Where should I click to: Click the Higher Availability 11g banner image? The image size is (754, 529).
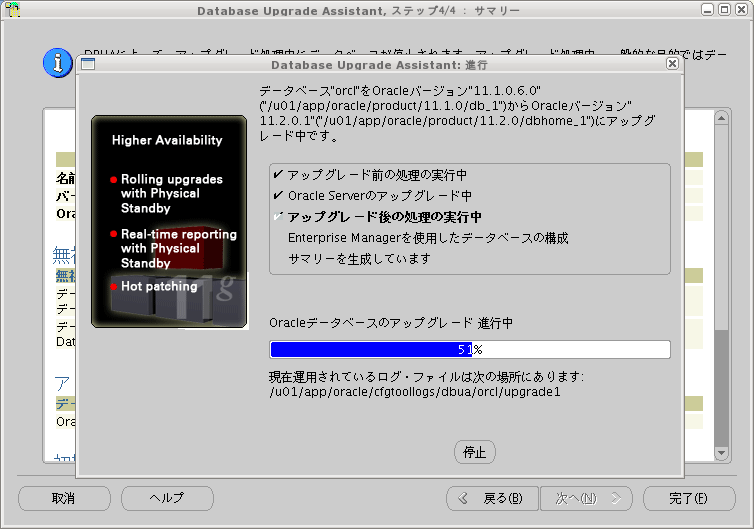click(169, 221)
